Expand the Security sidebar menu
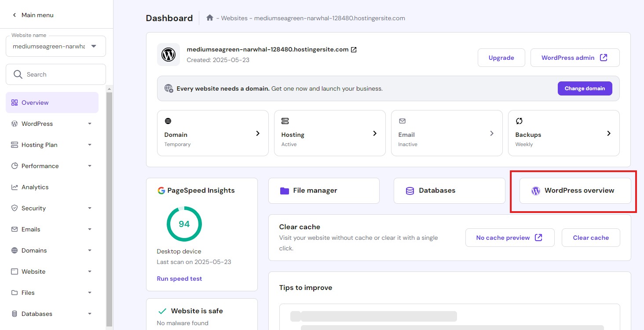This screenshot has width=644, height=330. (x=90, y=208)
